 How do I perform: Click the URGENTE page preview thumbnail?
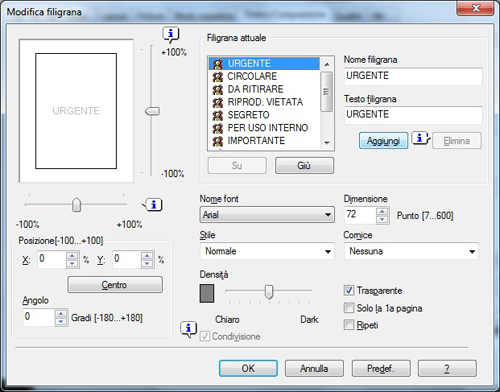click(x=76, y=111)
